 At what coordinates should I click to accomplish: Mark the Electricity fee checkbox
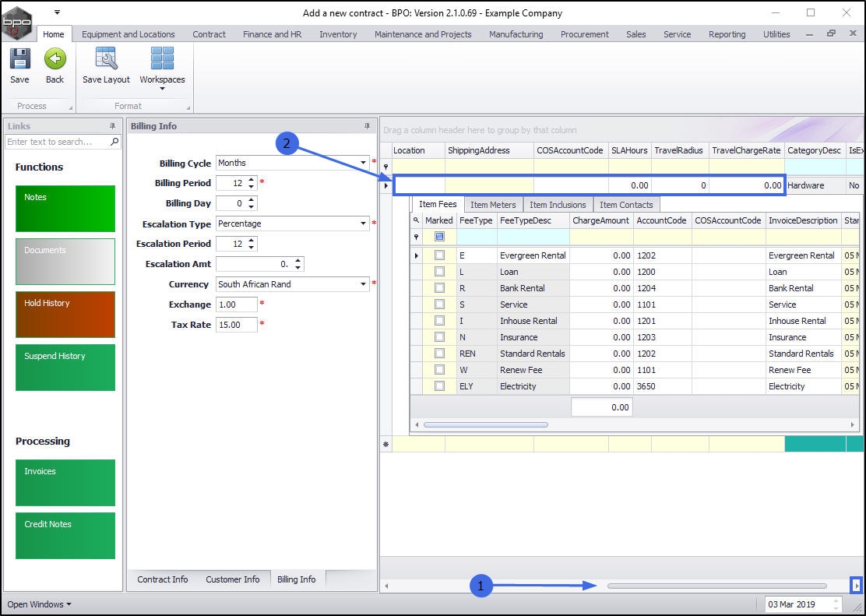(x=439, y=386)
